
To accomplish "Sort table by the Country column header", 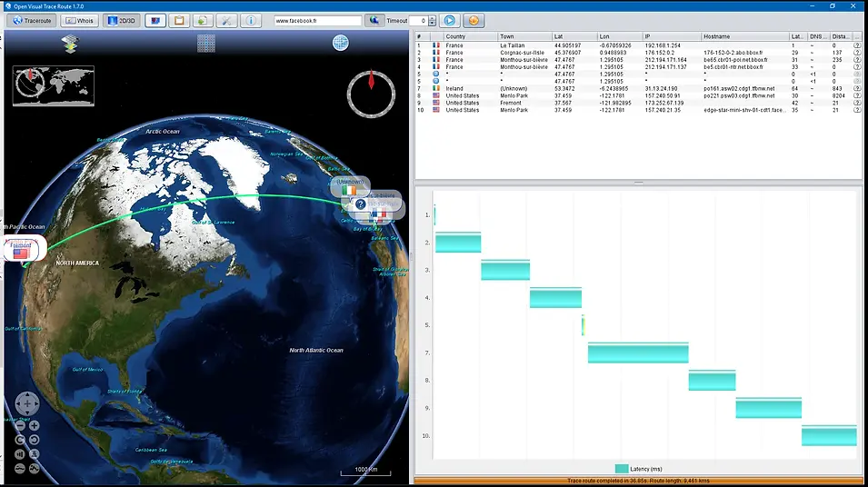I will [470, 36].
